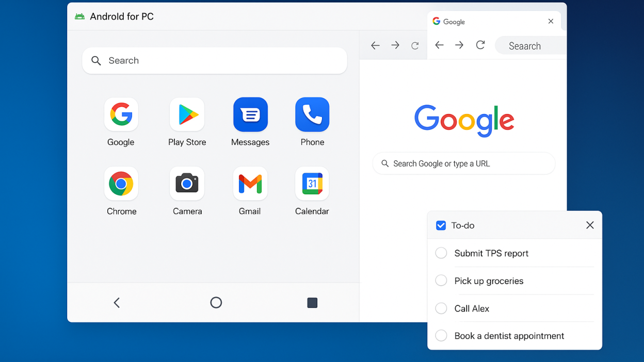Click the Submit TPS report text

(x=491, y=253)
